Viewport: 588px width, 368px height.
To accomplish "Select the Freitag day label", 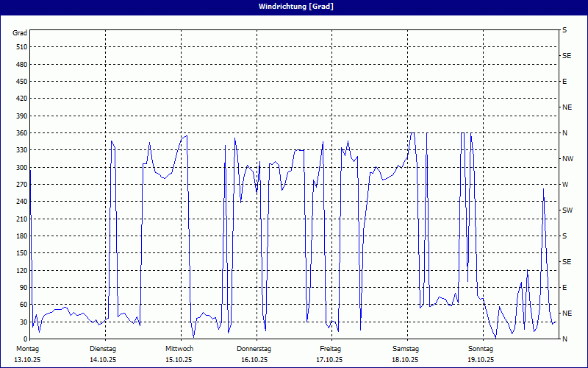I will click(x=330, y=348).
